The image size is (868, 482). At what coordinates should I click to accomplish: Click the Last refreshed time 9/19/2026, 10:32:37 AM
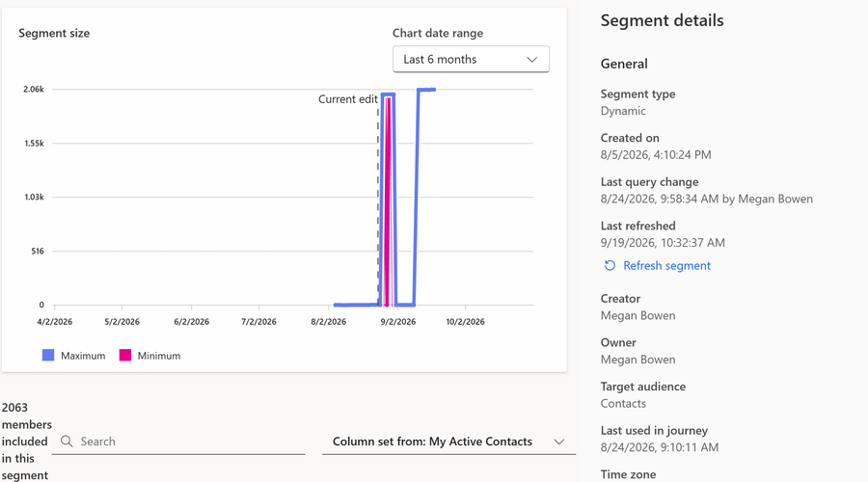pyautogui.click(x=663, y=243)
